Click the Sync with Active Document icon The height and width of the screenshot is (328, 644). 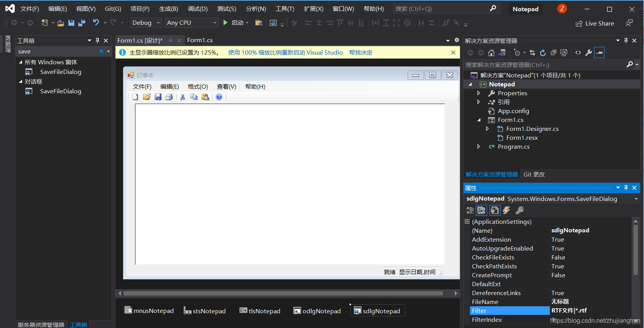click(x=532, y=53)
